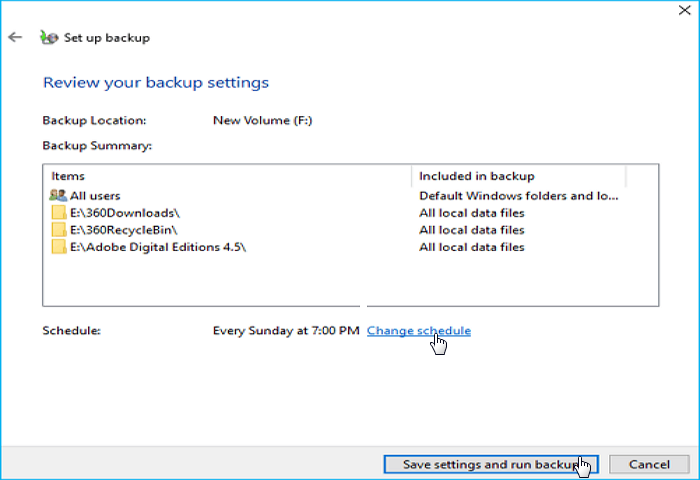The height and width of the screenshot is (480, 700).
Task: Click Default Windows folders text for All users
Action: tap(519, 196)
